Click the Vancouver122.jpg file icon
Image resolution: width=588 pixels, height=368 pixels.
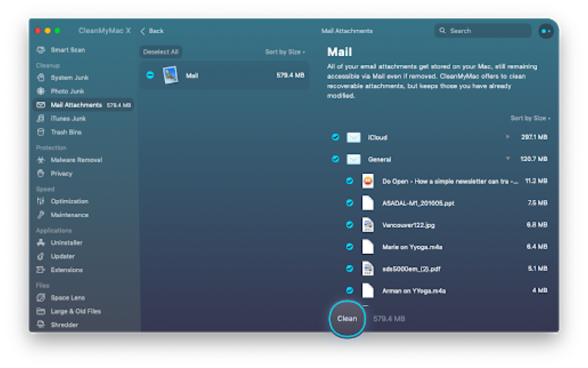click(368, 225)
